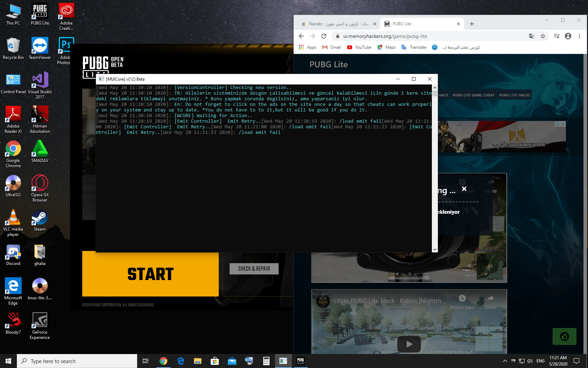
Task: Open Adobe Reader XI desktop shortcut
Action: 13,120
